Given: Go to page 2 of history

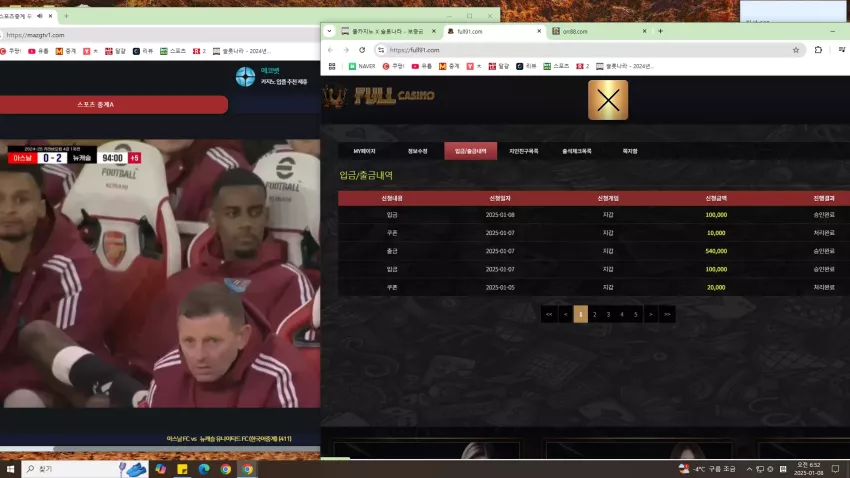Looking at the screenshot, I should 595,314.
